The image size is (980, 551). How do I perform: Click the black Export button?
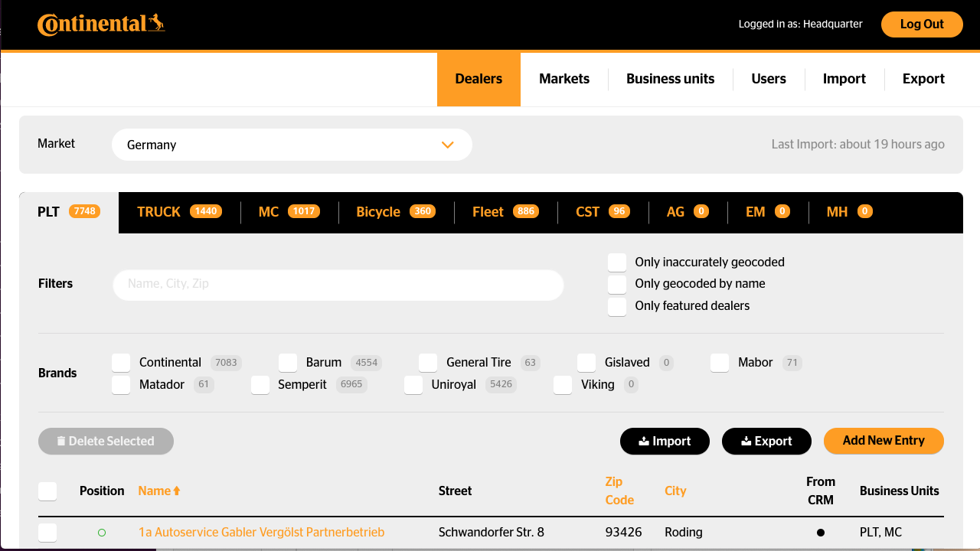(x=766, y=441)
